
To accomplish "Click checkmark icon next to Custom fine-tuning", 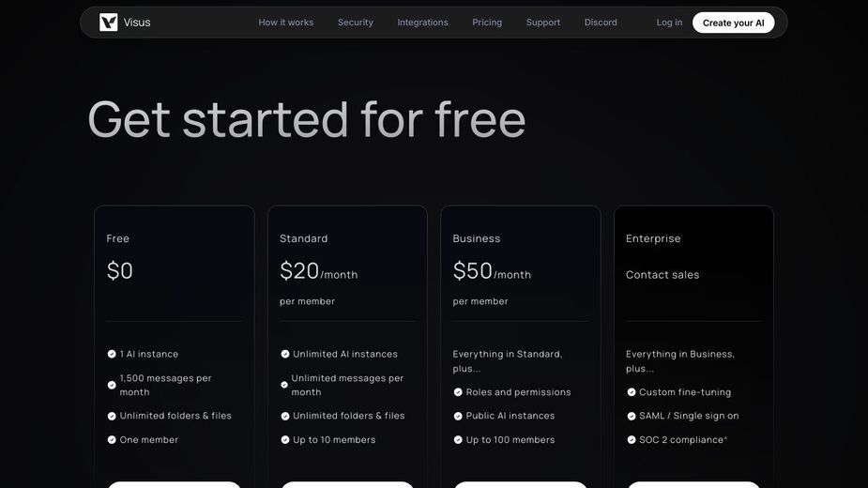I will click(x=632, y=392).
